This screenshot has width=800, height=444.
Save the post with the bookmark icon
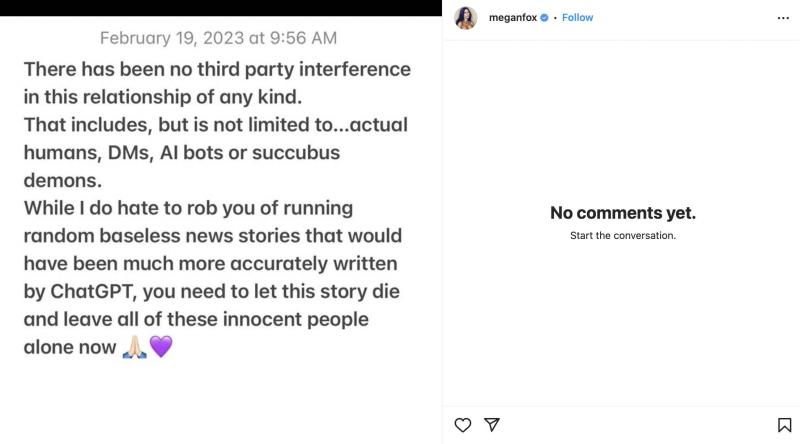[784, 425]
